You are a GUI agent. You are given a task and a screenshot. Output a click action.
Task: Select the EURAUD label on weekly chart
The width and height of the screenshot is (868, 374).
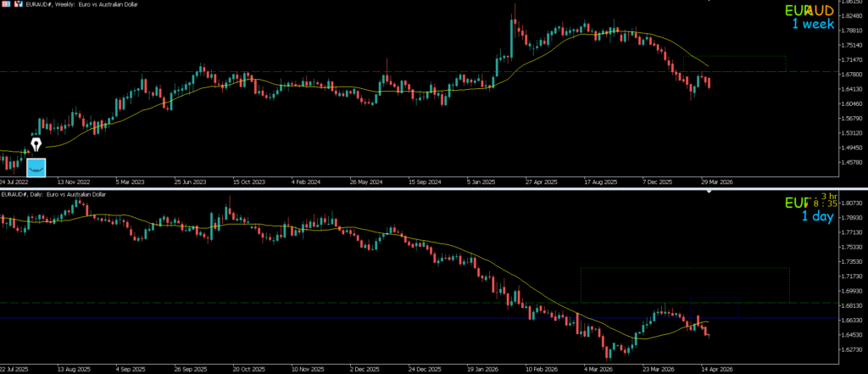[809, 10]
